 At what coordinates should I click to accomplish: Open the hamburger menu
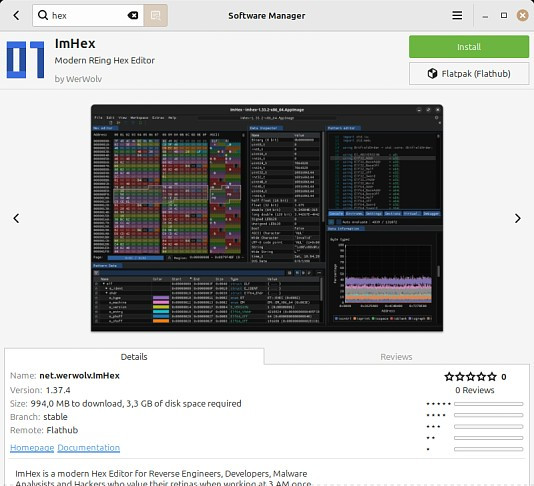tap(457, 15)
